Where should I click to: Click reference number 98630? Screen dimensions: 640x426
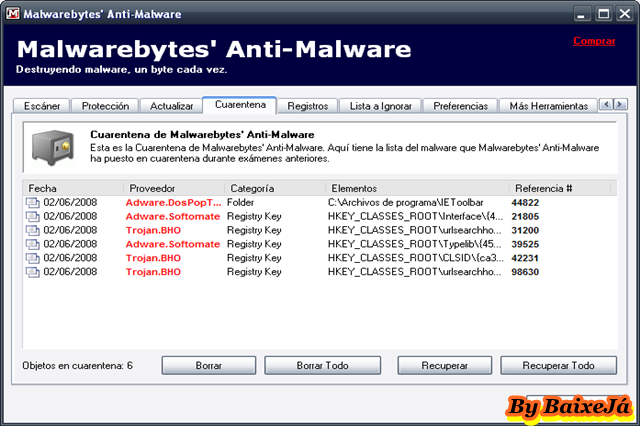point(525,272)
